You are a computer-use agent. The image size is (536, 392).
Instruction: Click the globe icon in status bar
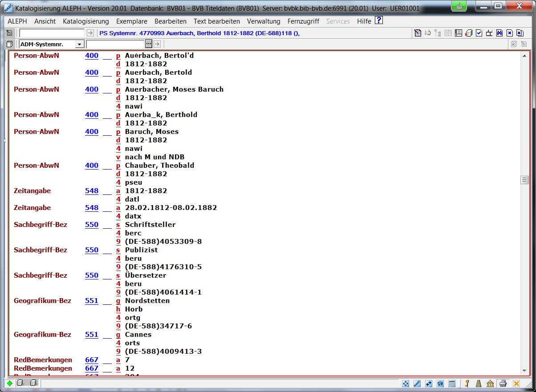(440, 384)
